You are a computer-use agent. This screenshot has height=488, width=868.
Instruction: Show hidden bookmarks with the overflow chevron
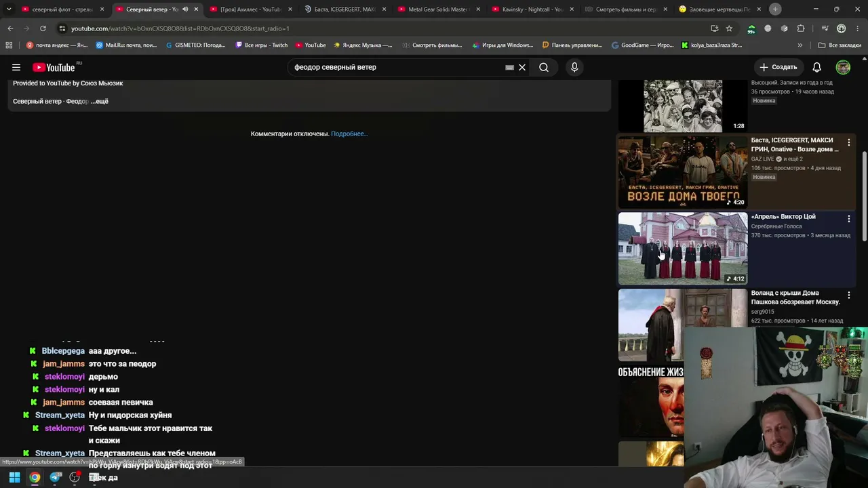pos(800,45)
